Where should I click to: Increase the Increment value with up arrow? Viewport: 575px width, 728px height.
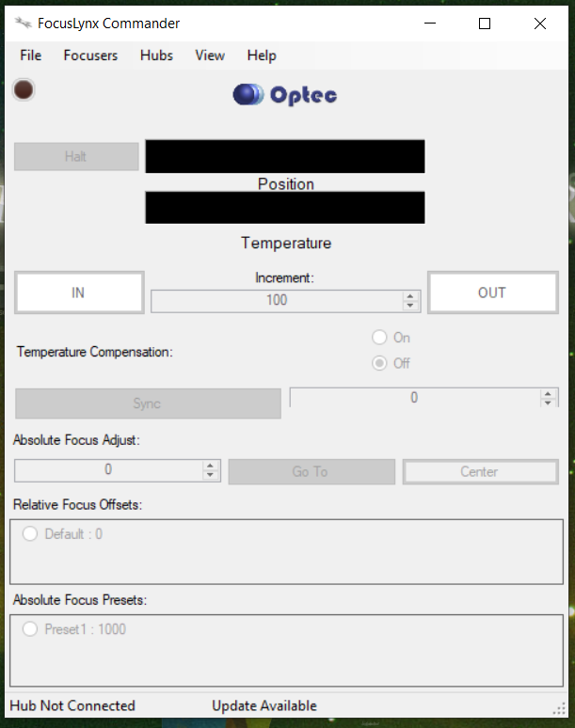pyautogui.click(x=409, y=296)
